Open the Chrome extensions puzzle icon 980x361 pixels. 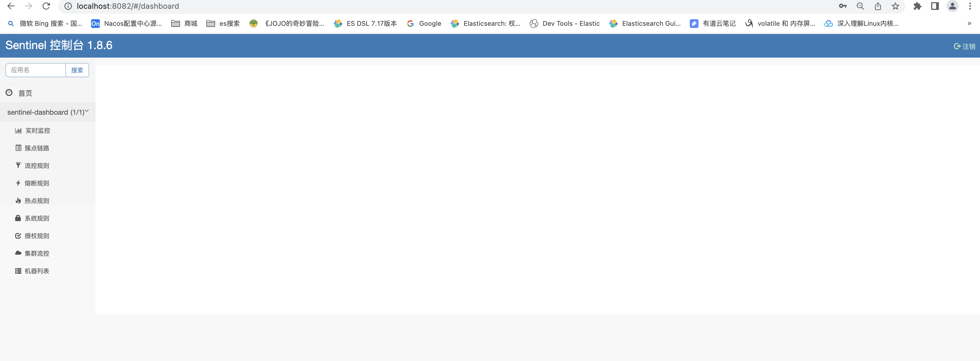pos(917,6)
